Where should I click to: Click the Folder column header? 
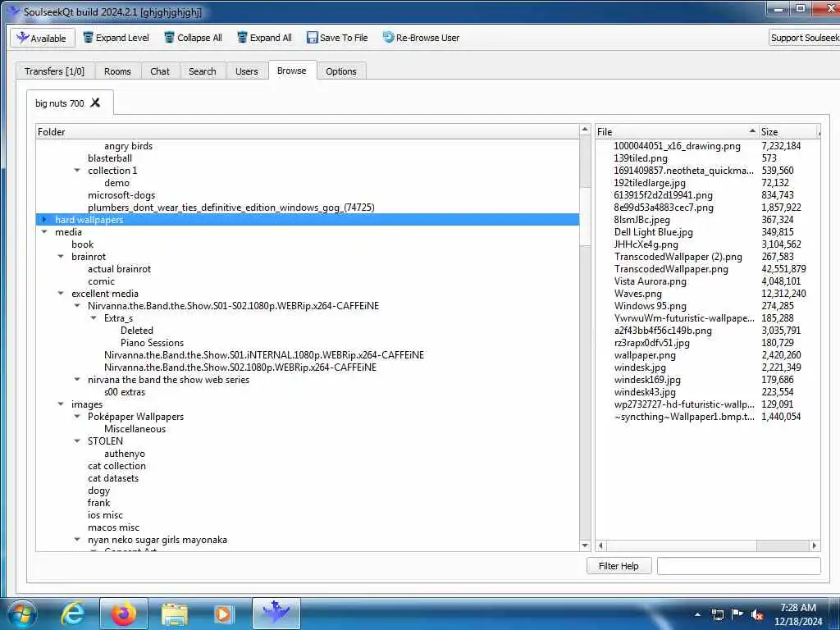pos(308,132)
